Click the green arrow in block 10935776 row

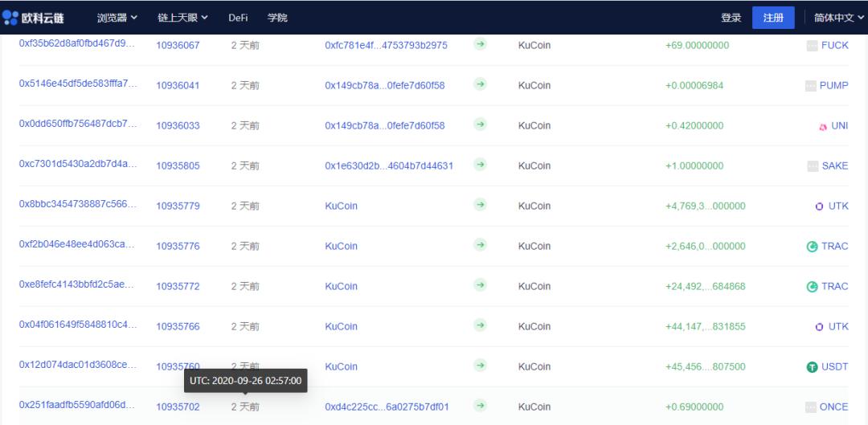point(480,244)
